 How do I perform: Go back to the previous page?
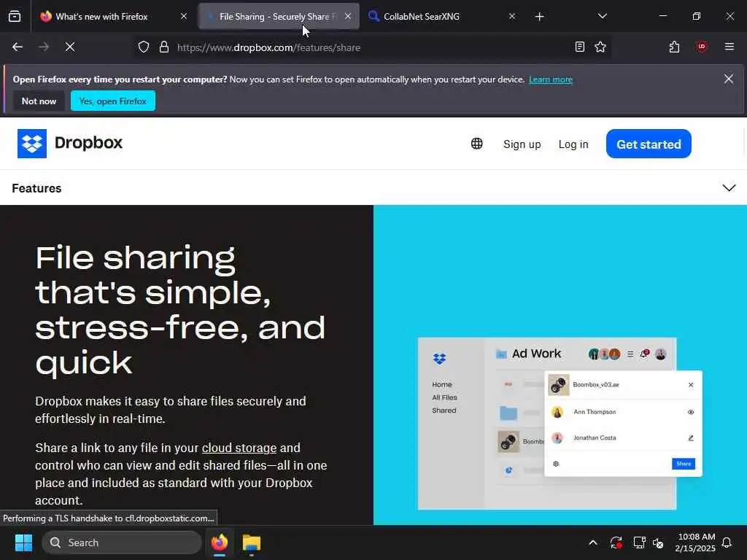(x=18, y=47)
